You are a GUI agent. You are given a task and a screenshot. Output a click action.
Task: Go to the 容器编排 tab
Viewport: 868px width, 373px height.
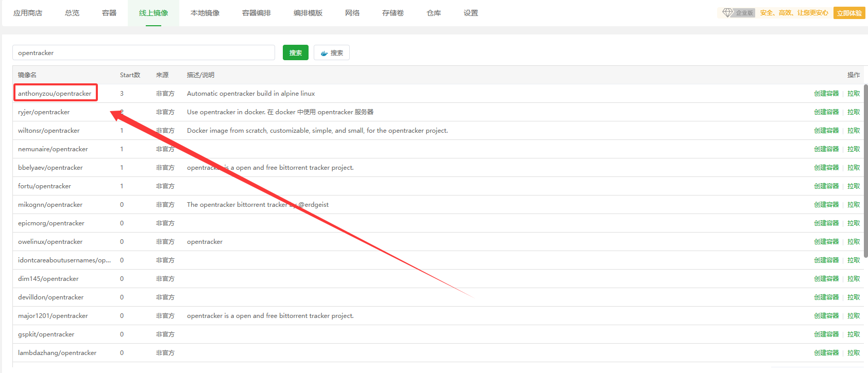(x=257, y=13)
